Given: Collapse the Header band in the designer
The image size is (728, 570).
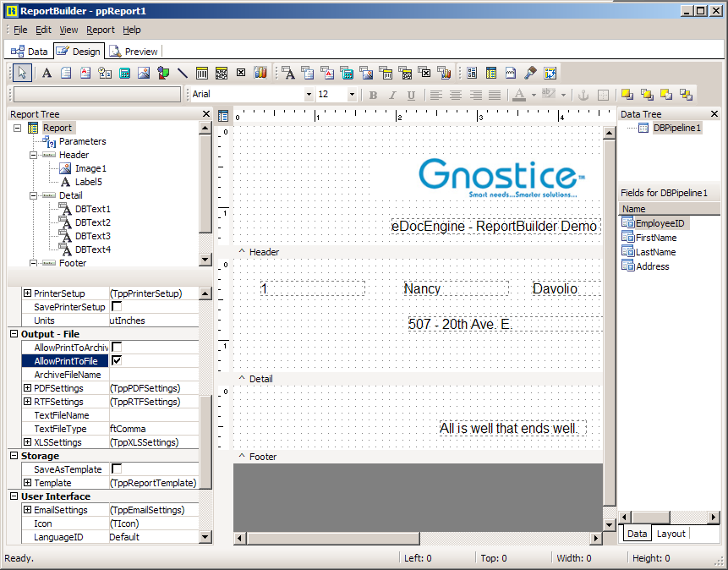Looking at the screenshot, I should [x=242, y=251].
